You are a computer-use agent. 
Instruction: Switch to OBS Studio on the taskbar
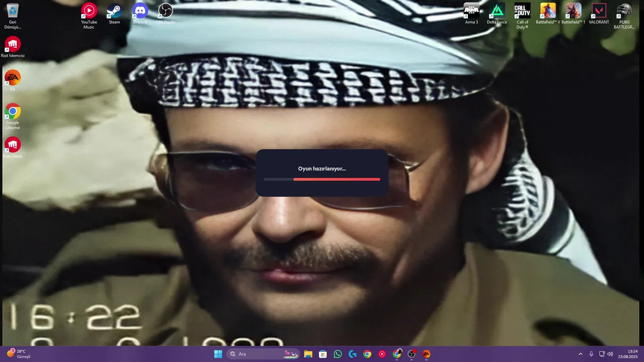coord(412,354)
